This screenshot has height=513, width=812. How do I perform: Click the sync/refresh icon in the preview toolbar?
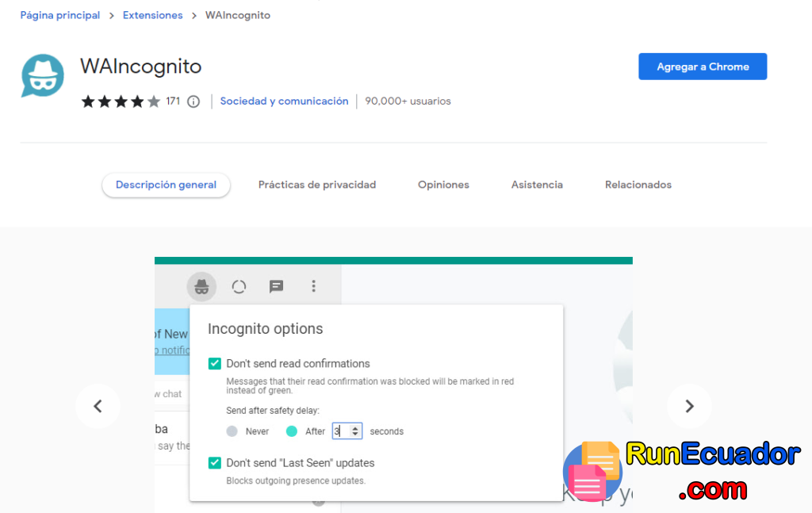pyautogui.click(x=239, y=286)
